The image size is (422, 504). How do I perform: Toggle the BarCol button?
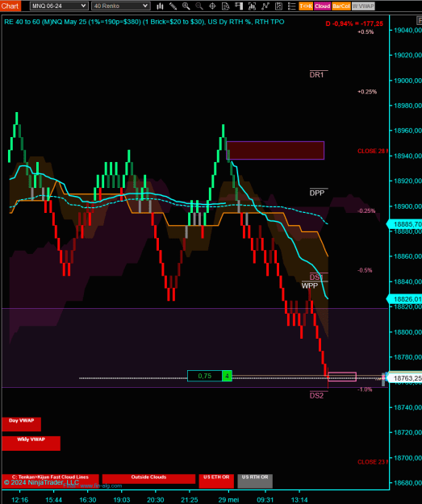341,6
